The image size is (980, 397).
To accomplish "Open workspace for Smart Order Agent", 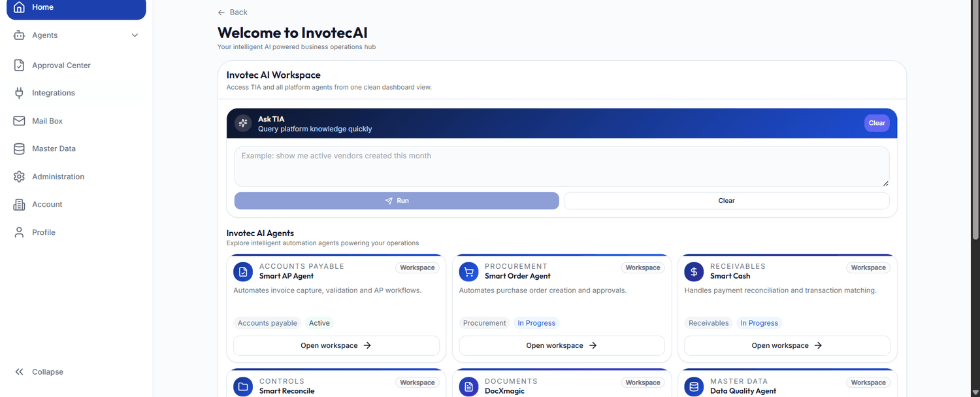I will (562, 345).
